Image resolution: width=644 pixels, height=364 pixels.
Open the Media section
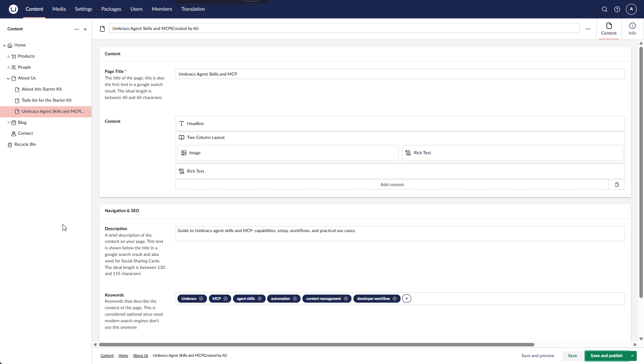coord(59,9)
